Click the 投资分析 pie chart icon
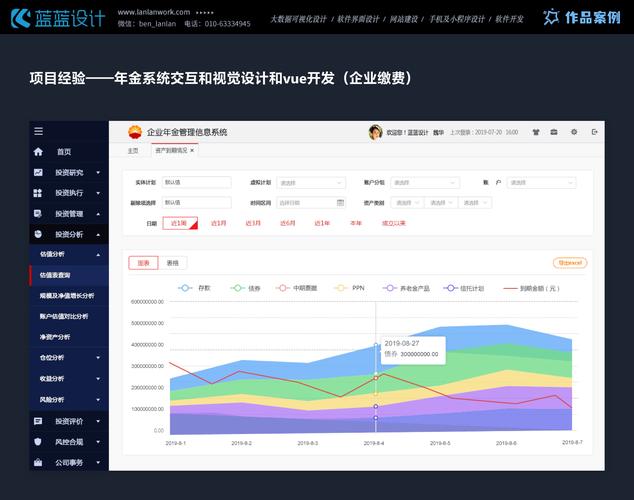This screenshot has width=634, height=500. pos(38,234)
